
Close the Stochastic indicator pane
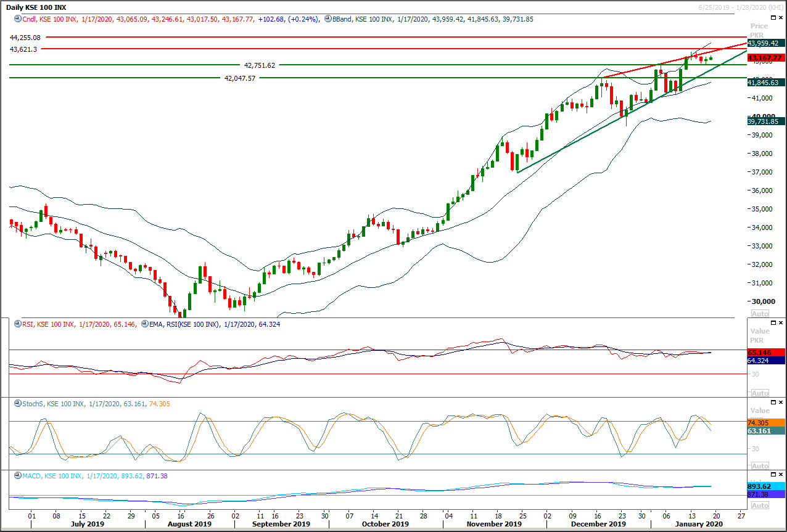781,403
